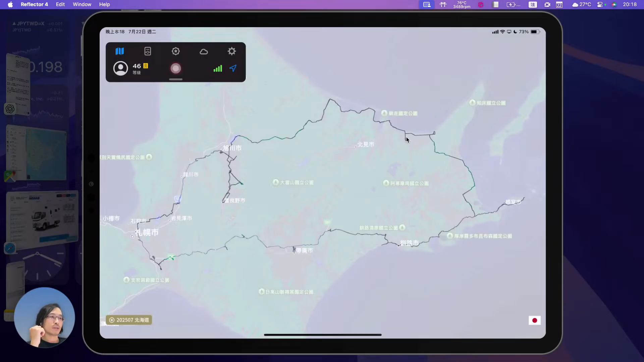Expand the 202507 北海道 trip label
Viewport: 644px width, 362px height.
[129, 320]
